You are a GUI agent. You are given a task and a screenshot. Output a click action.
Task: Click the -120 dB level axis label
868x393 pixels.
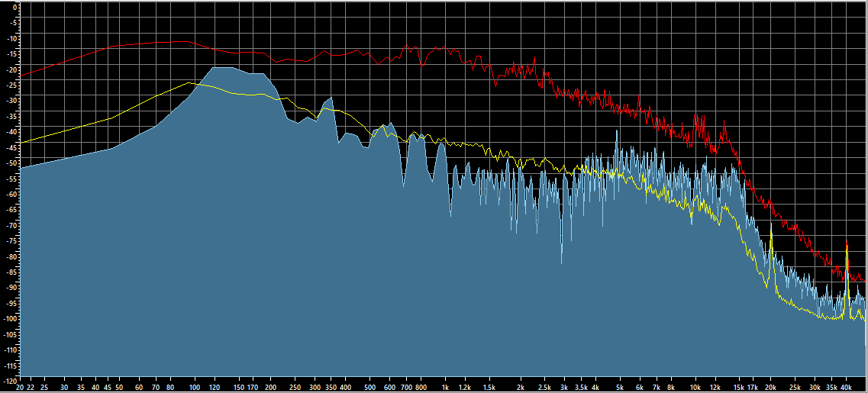[x=11, y=381]
